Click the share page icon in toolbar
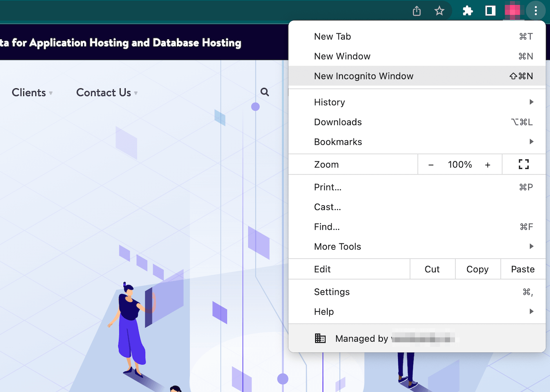This screenshot has height=392, width=550. click(417, 11)
